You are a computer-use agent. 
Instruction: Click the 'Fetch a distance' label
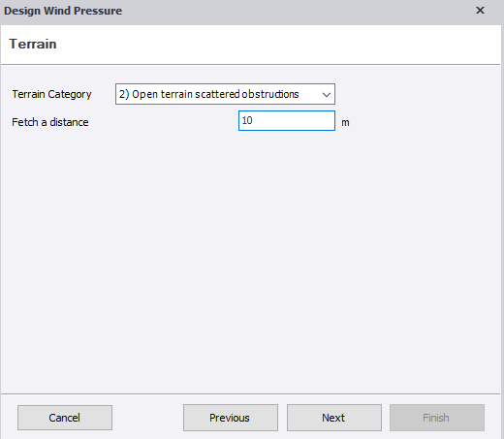click(x=50, y=122)
